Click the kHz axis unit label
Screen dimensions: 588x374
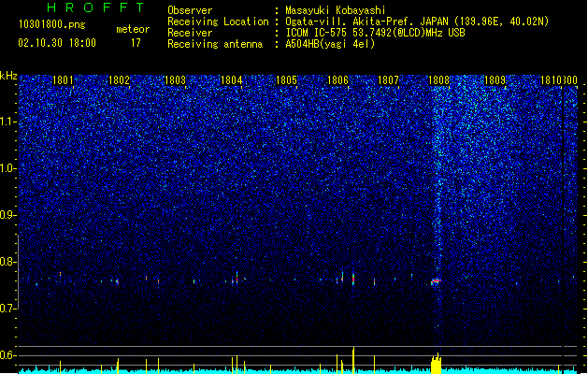coord(8,76)
